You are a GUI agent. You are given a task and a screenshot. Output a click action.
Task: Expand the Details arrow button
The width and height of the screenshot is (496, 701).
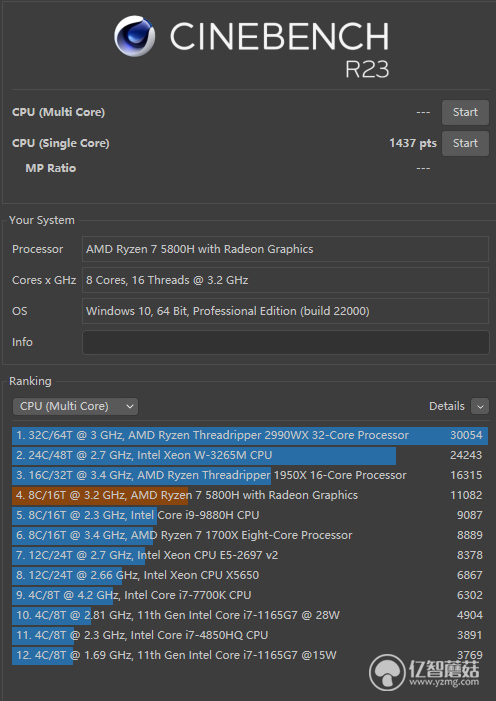click(480, 406)
